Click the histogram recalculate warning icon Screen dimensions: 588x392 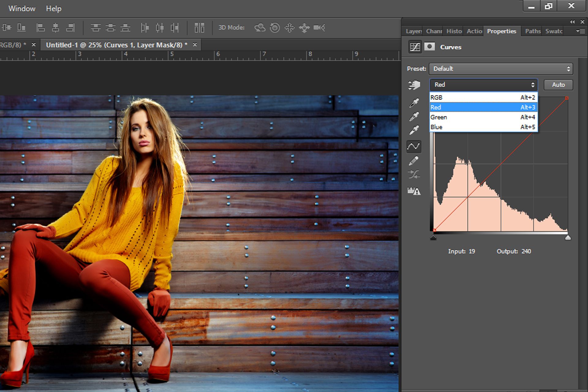click(414, 191)
